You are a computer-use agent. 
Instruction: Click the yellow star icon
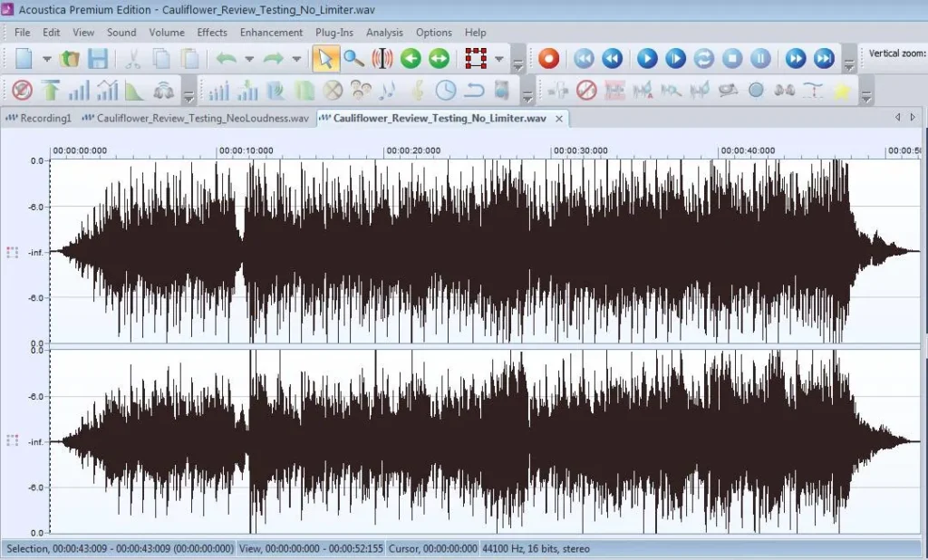coord(842,91)
